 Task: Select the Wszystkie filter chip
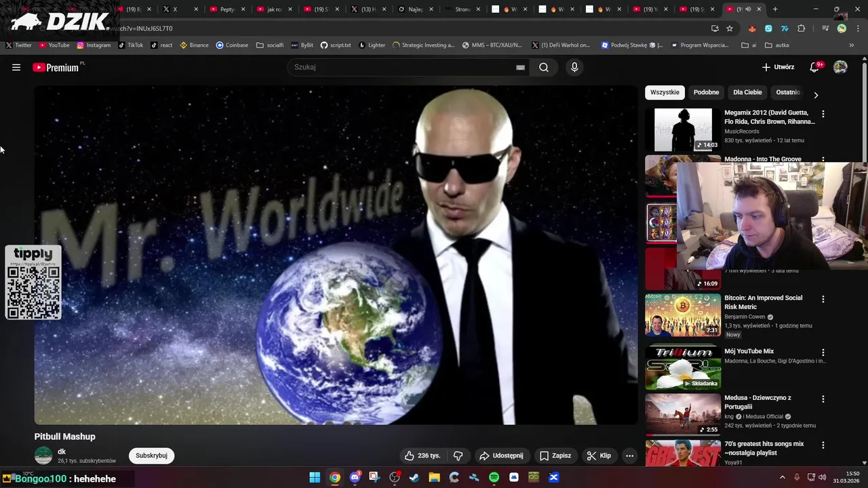coord(665,92)
